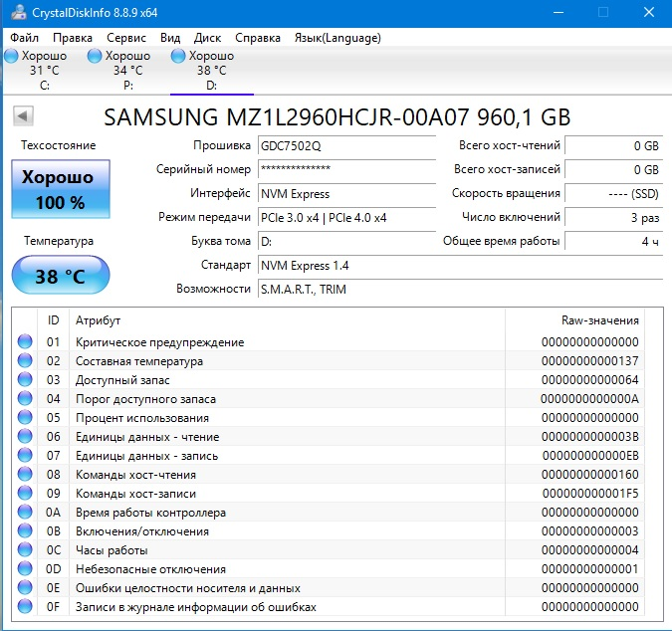
Task: Click raw value 0000000000137
Action: tap(589, 360)
